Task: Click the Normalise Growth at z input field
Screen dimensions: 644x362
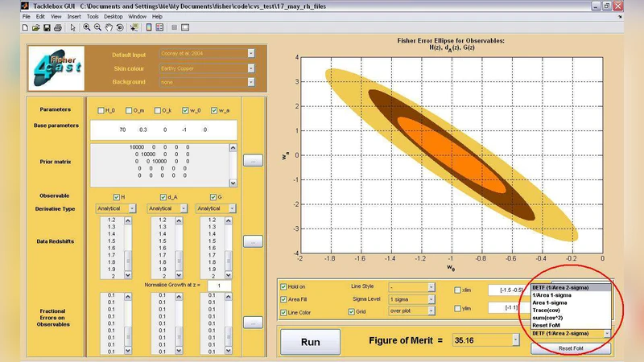Action: (219, 286)
